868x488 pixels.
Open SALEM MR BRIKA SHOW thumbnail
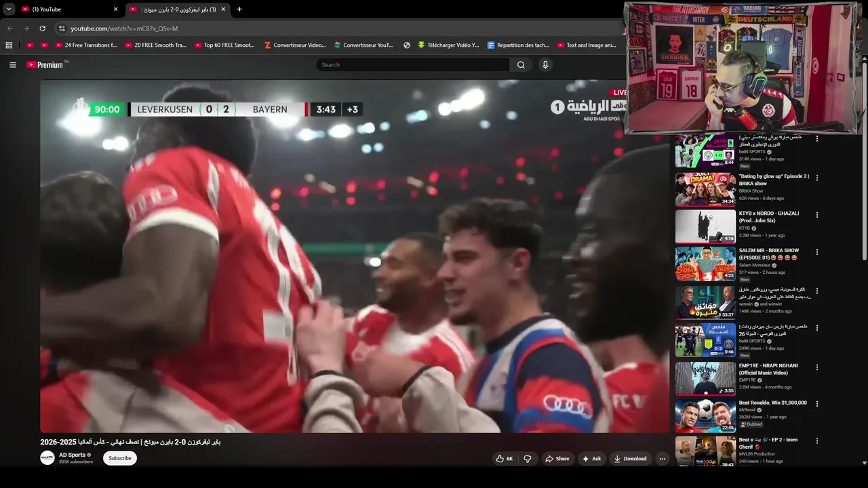pyautogui.click(x=705, y=264)
